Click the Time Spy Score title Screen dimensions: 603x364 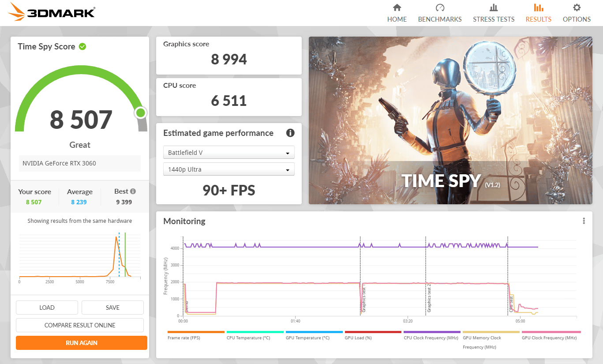coord(46,46)
